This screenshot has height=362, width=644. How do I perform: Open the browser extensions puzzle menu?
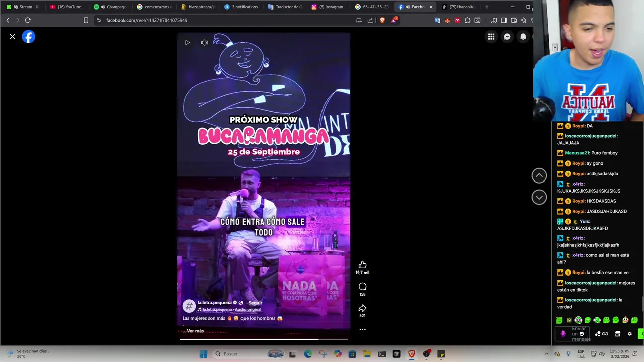467,20
